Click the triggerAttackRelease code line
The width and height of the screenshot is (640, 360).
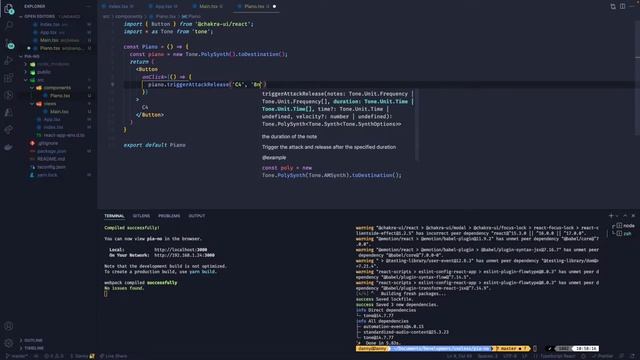[x=207, y=84]
